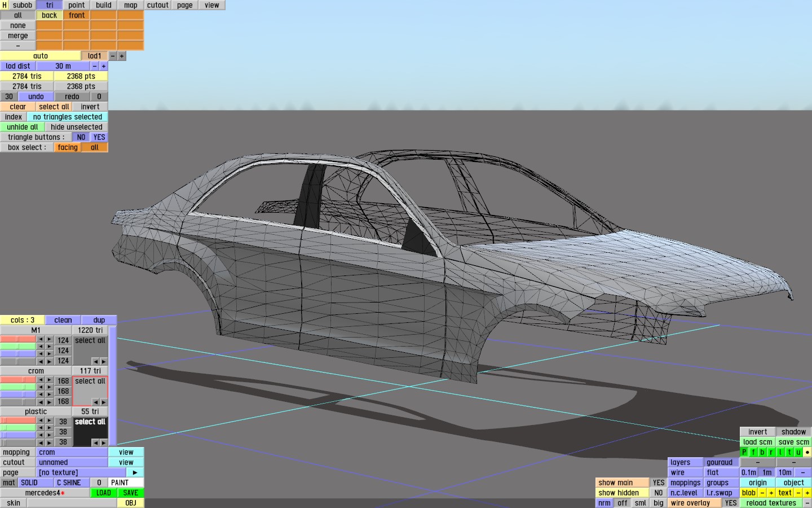Click the colour list vertical scrollbar
Viewport: 812px width, 508px height.
[x=113, y=386]
